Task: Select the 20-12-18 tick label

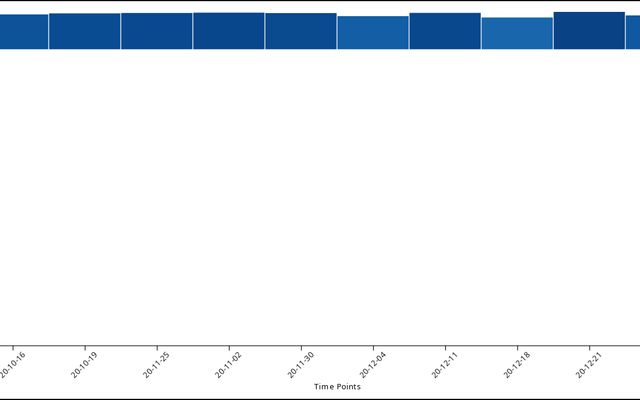Action: pos(518,363)
